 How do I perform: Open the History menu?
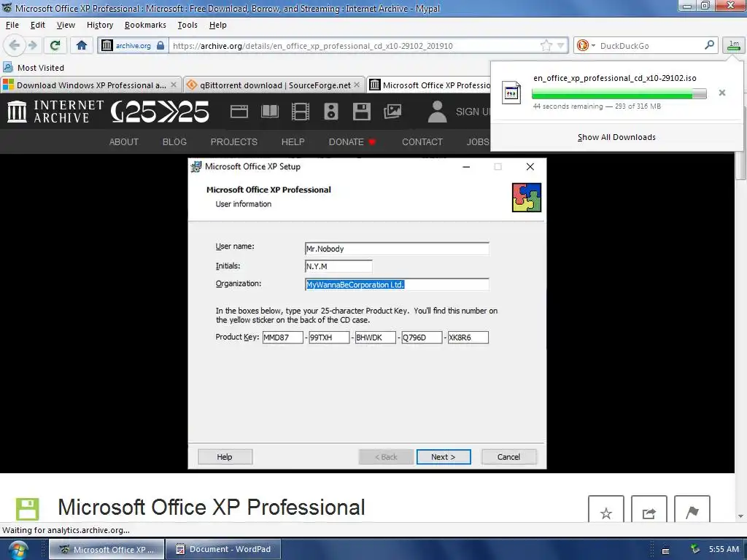[x=100, y=25]
